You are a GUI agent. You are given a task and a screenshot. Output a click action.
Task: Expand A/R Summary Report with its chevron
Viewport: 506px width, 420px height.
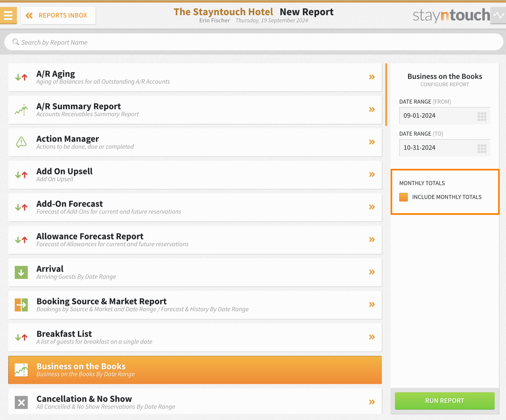tap(372, 110)
